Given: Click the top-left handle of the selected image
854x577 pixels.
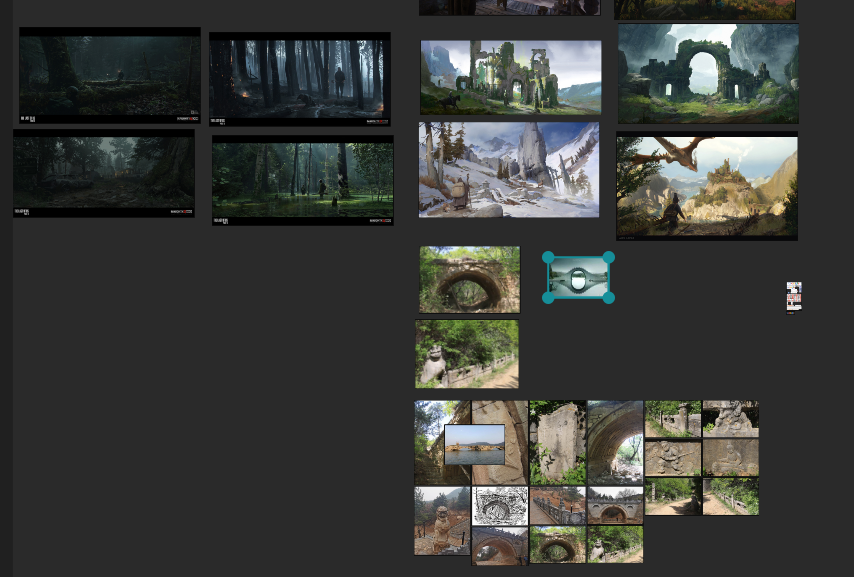Looking at the screenshot, I should tap(548, 257).
